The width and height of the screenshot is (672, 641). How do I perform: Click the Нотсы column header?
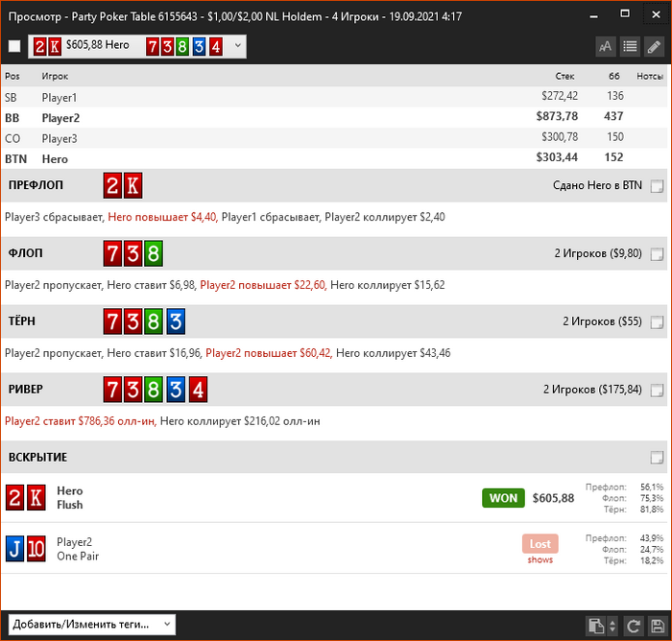point(650,76)
